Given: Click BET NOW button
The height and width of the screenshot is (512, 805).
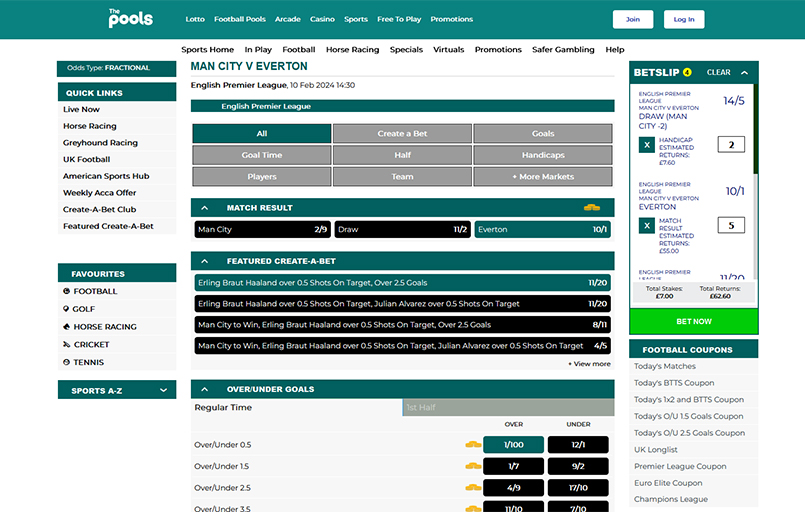Looking at the screenshot, I should pyautogui.click(x=694, y=321).
